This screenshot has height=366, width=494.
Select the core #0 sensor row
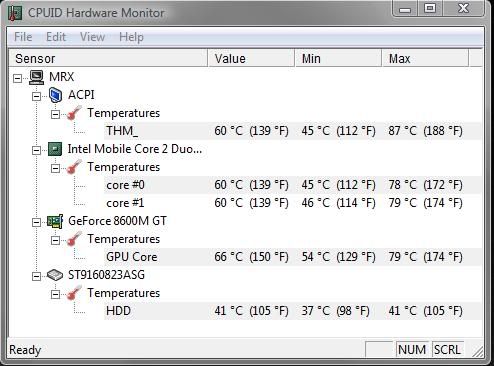[293, 185]
